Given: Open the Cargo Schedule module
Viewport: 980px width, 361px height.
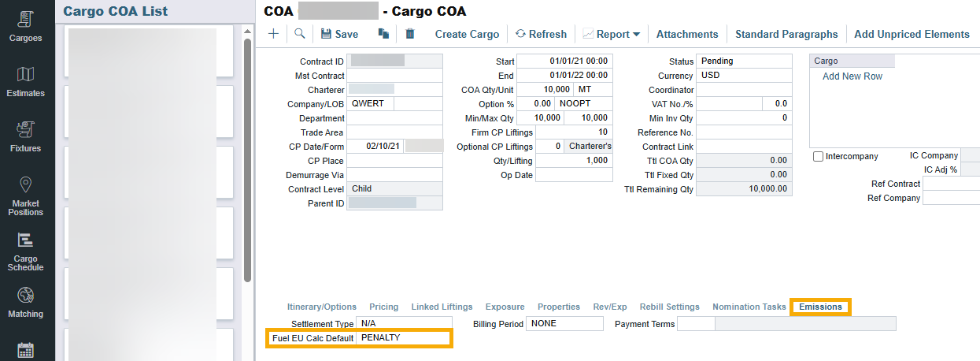Looking at the screenshot, I should click(26, 251).
